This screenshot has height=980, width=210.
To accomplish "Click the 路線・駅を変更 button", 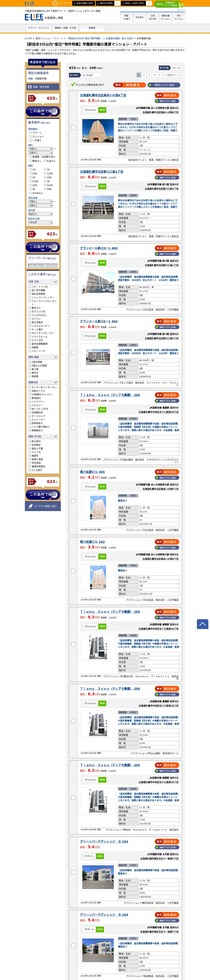I will pos(43,87).
